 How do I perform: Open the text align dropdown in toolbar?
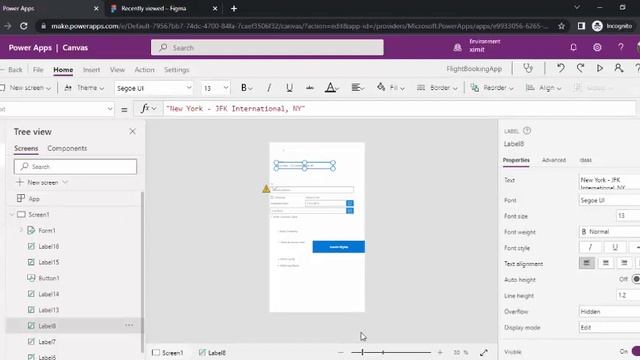[x=358, y=88]
